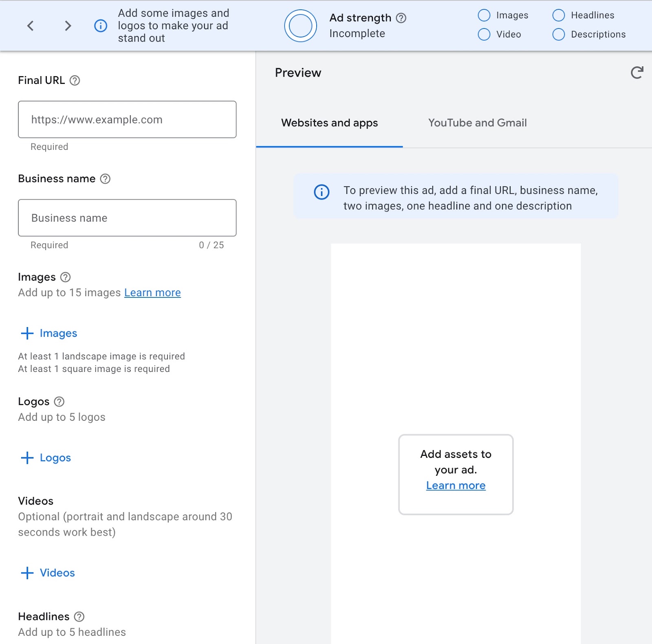The image size is (652, 644).
Task: Select the Descriptions ad strength indicator
Action: pyautogui.click(x=558, y=34)
